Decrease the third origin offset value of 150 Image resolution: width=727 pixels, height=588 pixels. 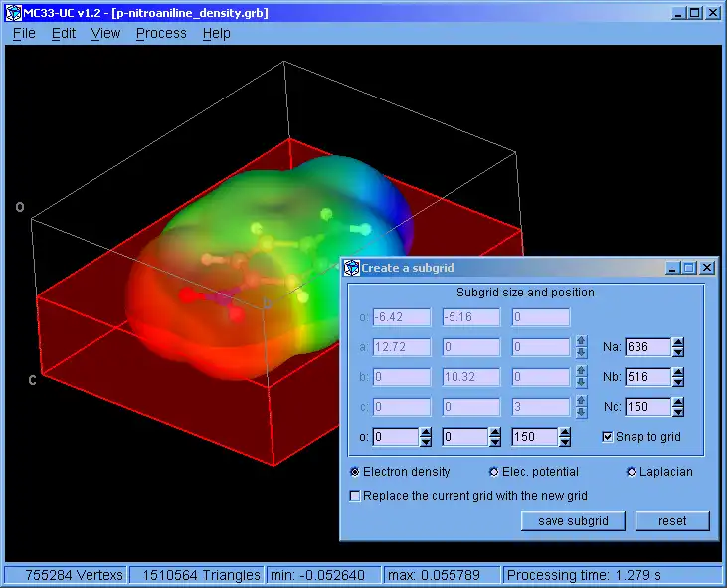565,442
